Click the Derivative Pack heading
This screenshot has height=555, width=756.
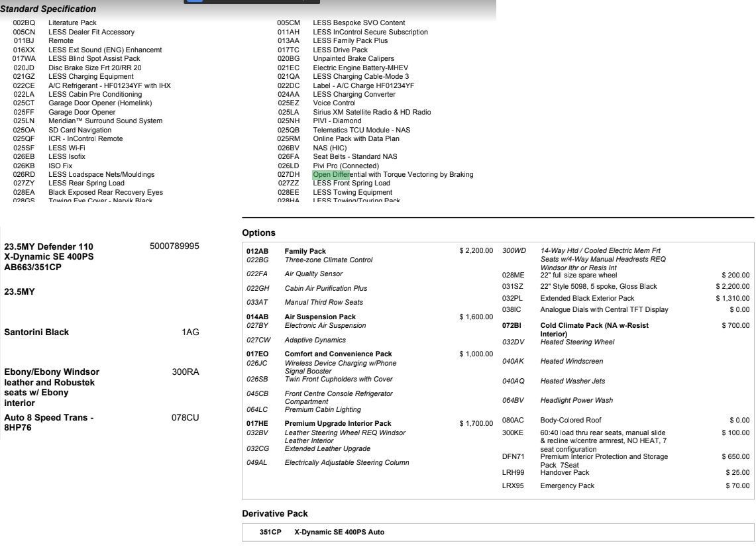pyautogui.click(x=274, y=514)
